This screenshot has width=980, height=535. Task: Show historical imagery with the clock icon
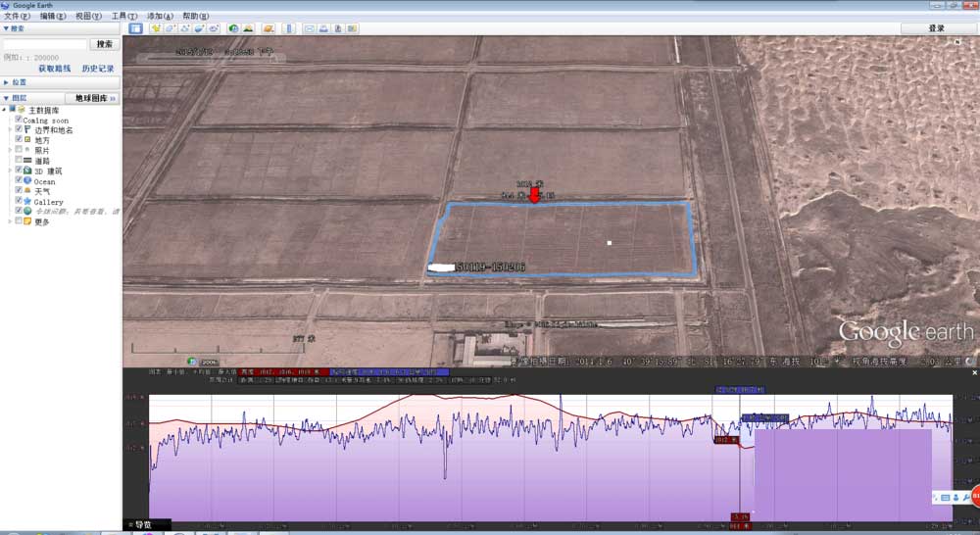pyautogui.click(x=234, y=28)
